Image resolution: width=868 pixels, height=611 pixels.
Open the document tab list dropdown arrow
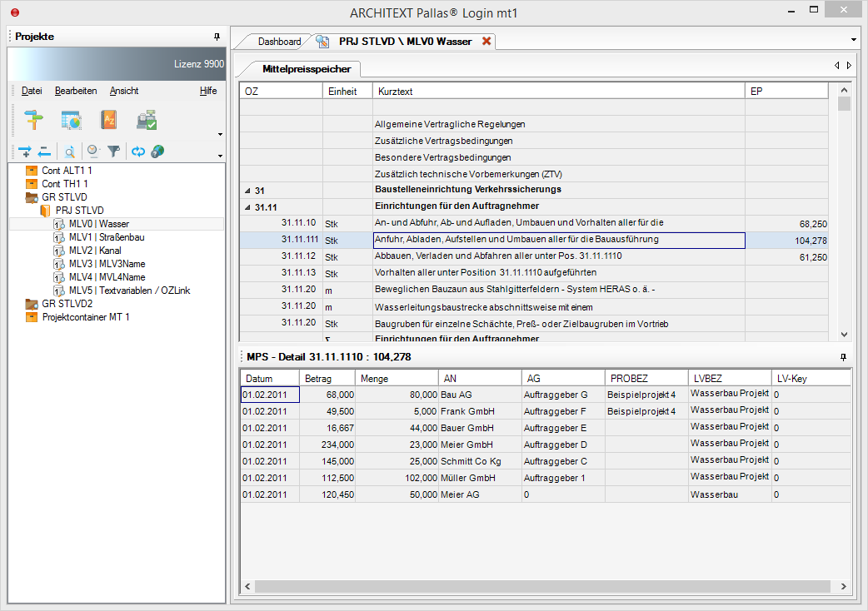tap(854, 40)
